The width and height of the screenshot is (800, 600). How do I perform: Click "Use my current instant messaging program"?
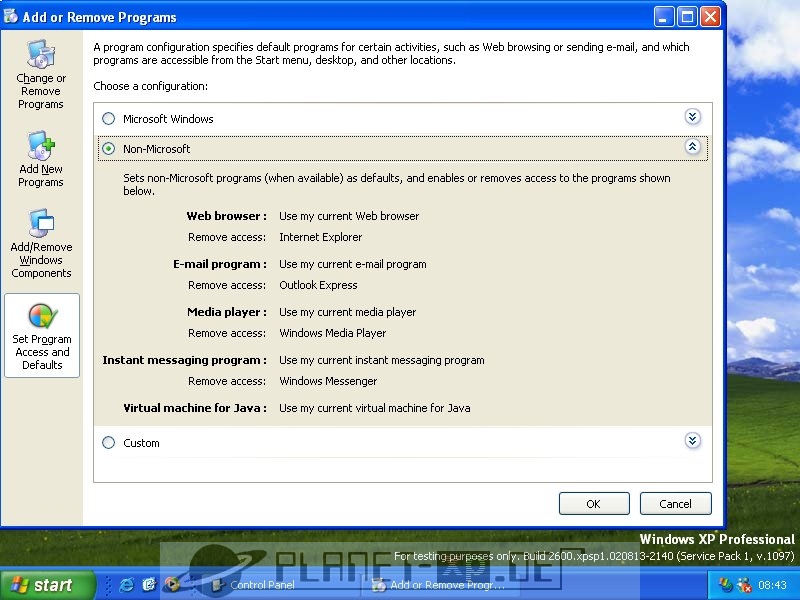tap(382, 360)
